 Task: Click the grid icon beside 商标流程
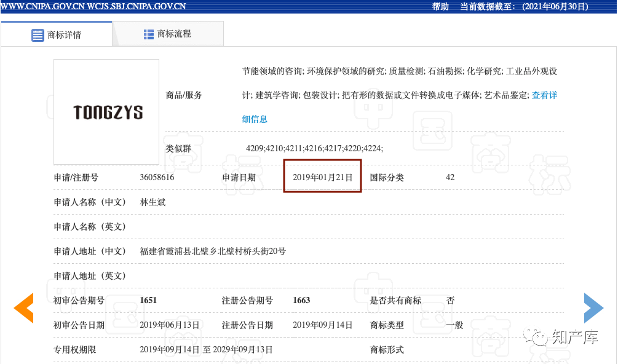pos(149,34)
